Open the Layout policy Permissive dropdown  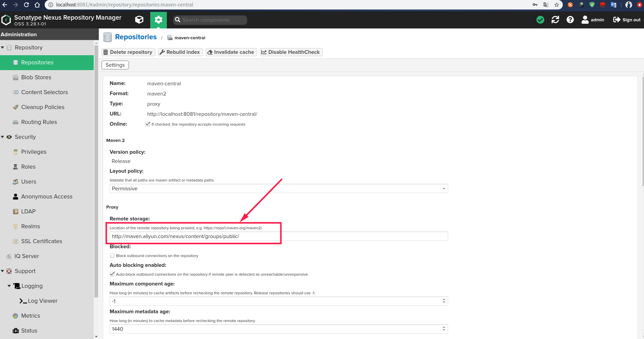(279, 189)
